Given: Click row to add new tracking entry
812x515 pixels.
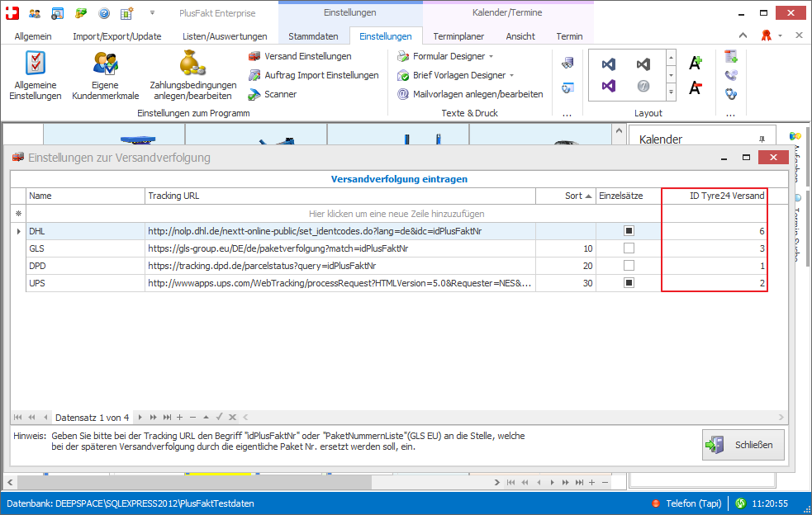Looking at the screenshot, I should (397, 213).
